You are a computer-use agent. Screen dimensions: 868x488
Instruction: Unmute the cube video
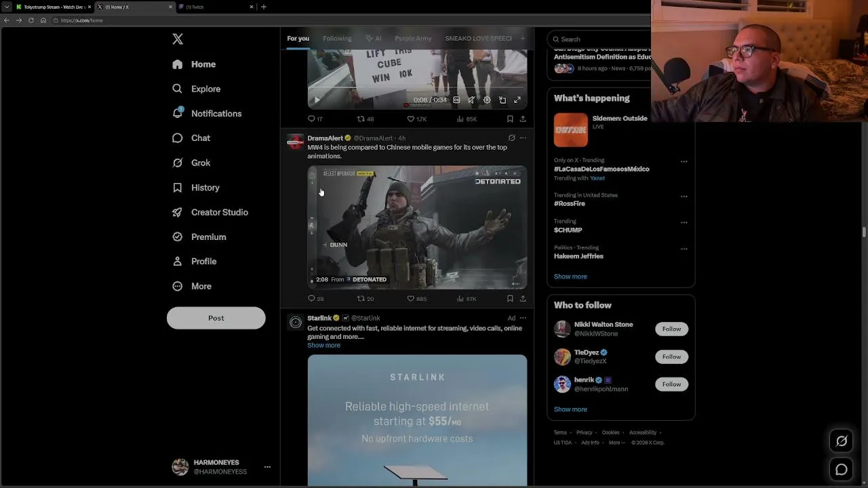pyautogui.click(x=471, y=100)
